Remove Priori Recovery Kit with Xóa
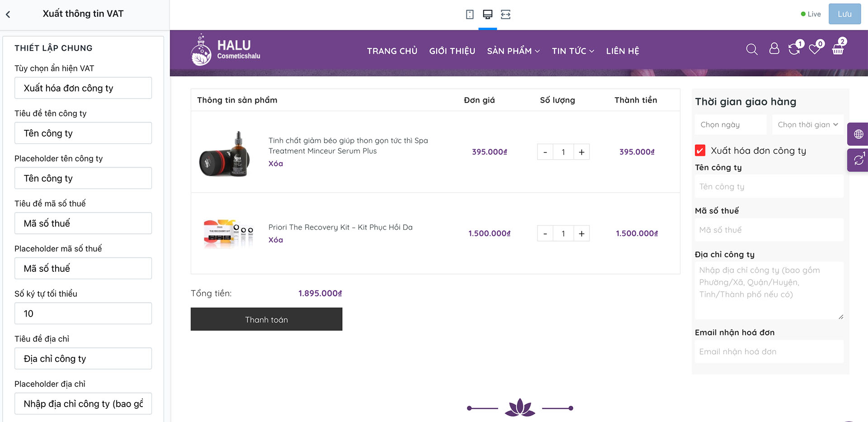Viewport: 868px width, 422px height. coord(276,240)
